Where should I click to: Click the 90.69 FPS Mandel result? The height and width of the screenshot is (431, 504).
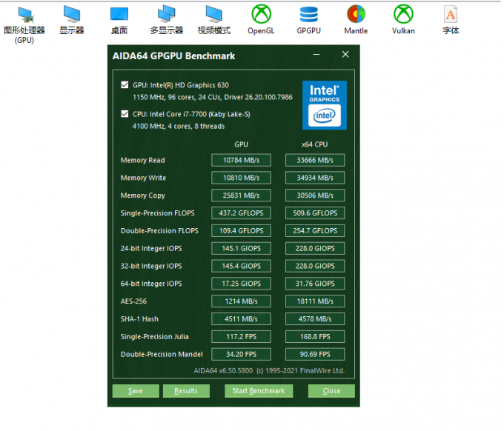pos(315,354)
